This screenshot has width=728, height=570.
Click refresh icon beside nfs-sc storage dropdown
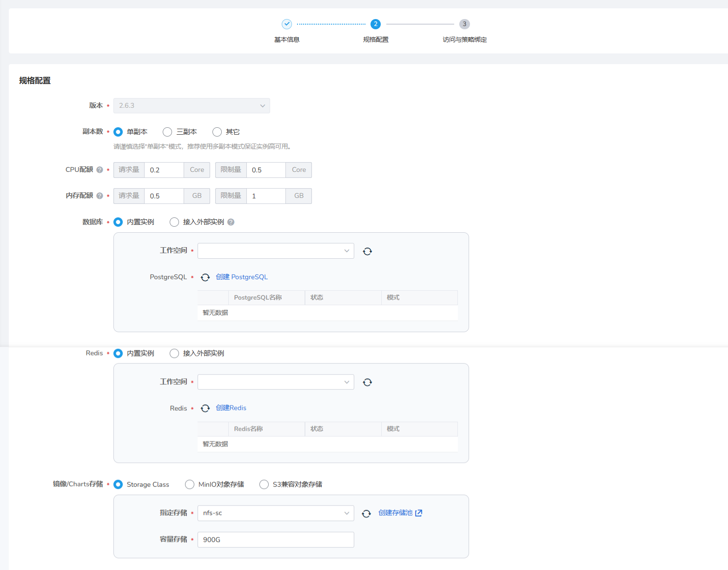366,513
